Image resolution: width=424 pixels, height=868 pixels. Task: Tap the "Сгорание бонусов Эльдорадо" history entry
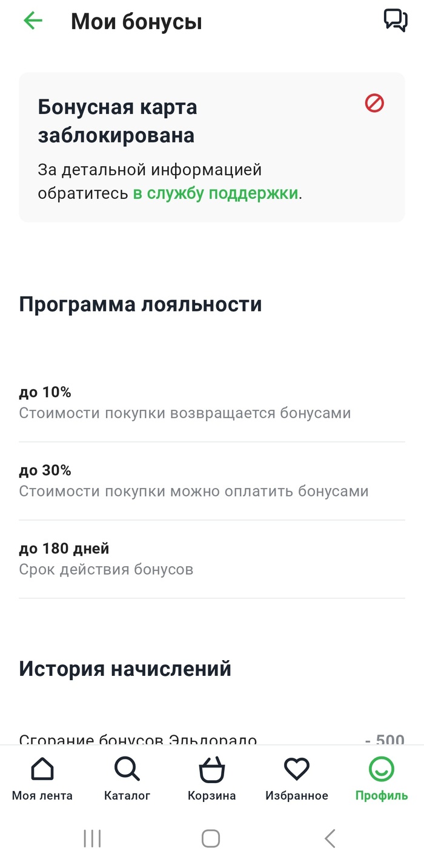tap(138, 738)
